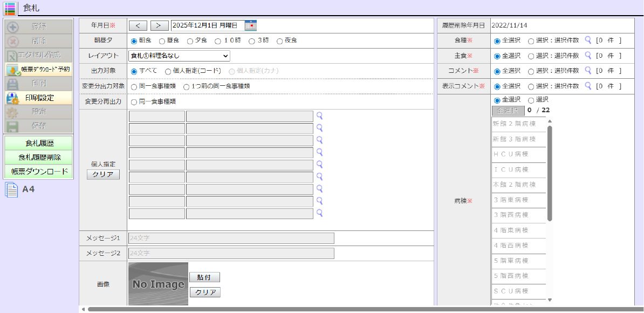Viewport: 644px width, 313px height.
Task: Choose 個人指定(コード) output target
Action: (168, 71)
